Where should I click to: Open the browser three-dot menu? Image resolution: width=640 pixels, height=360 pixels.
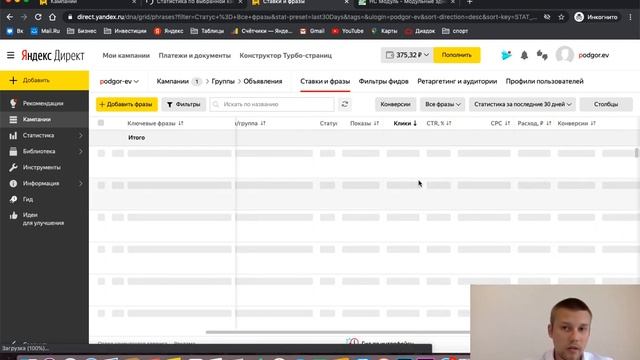coord(630,17)
